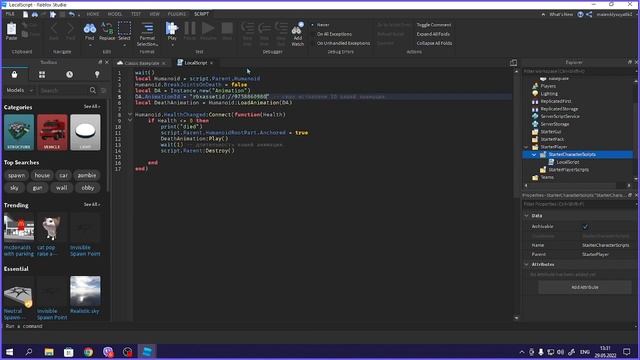Image resolution: width=640 pixels, height=360 pixels.
Task: Switch to the HOME ribbon tab
Action: click(x=93, y=14)
